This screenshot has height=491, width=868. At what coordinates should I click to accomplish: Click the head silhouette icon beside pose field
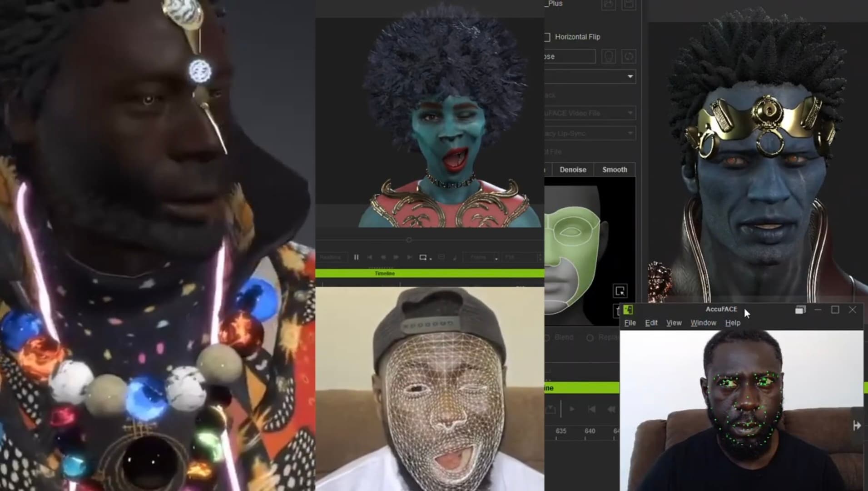pyautogui.click(x=609, y=56)
